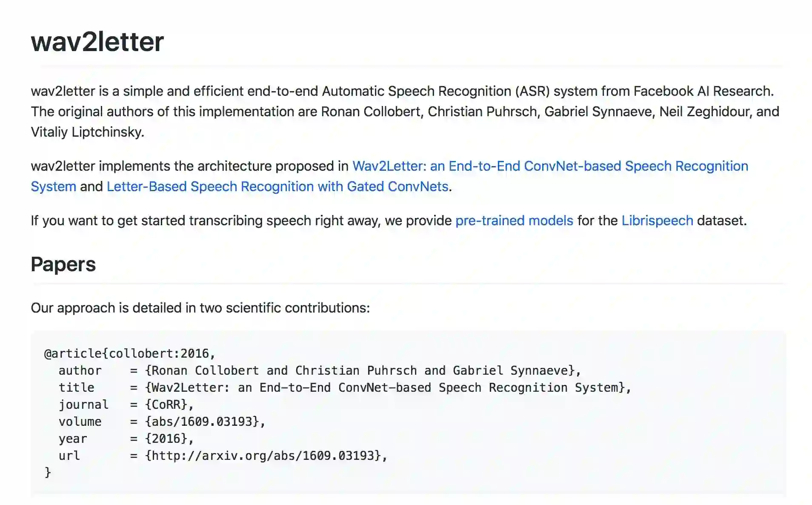Click the wav2letter main heading
This screenshot has width=812, height=505.
(97, 42)
